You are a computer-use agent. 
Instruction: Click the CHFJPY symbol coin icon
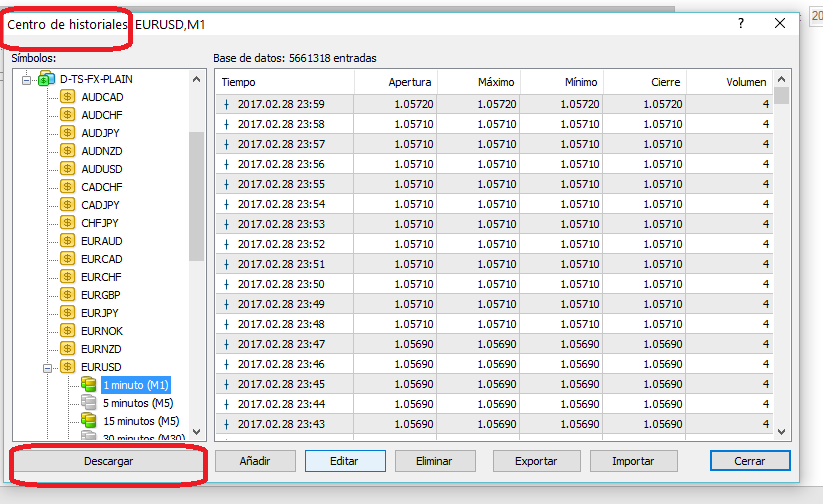(x=68, y=223)
